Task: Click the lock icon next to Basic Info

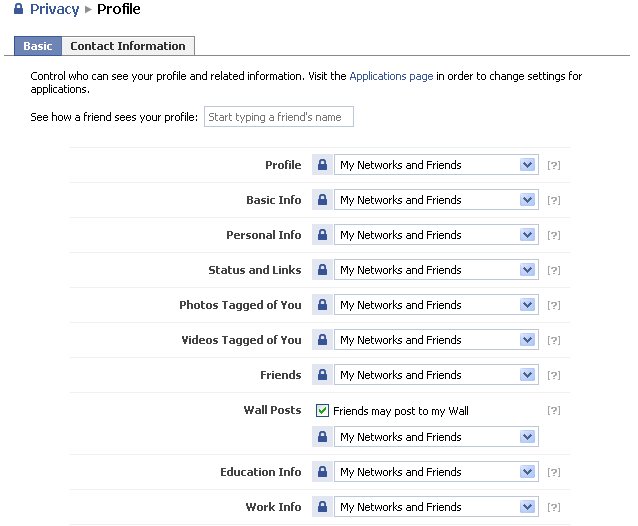Action: tap(322, 200)
